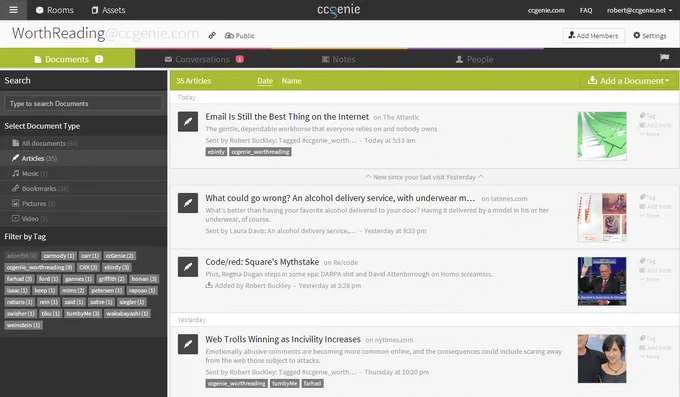680x397 pixels.
Task: Expand More for Web Trolls article
Action: [650, 357]
